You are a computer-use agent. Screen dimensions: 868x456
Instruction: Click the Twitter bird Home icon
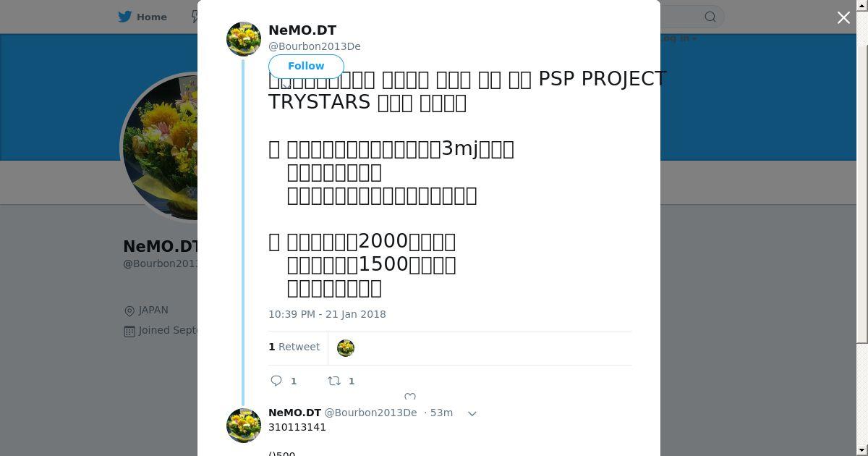coord(125,17)
